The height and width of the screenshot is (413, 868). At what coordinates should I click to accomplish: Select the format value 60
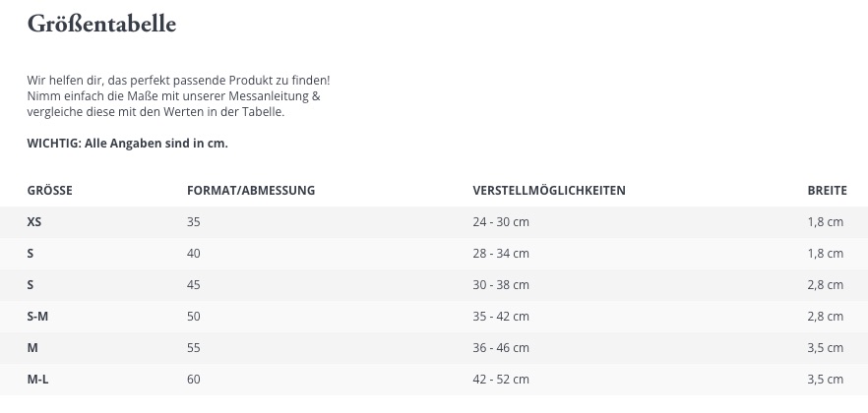[x=193, y=380]
